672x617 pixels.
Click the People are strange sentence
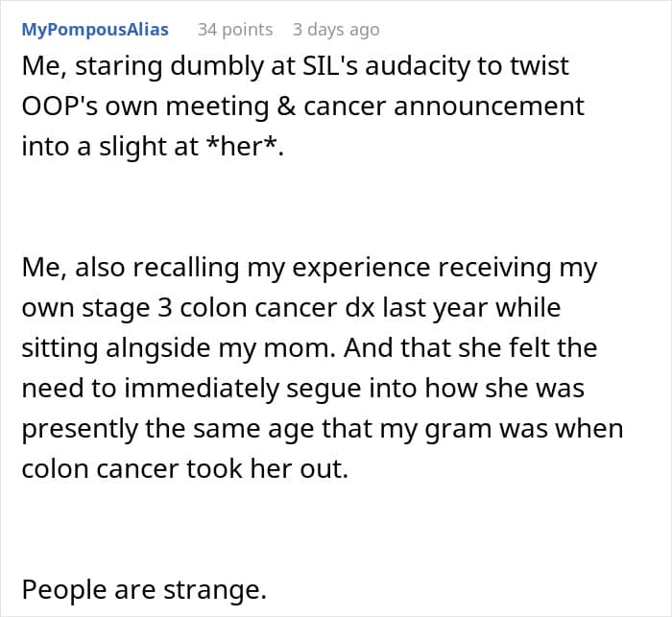[x=144, y=589]
